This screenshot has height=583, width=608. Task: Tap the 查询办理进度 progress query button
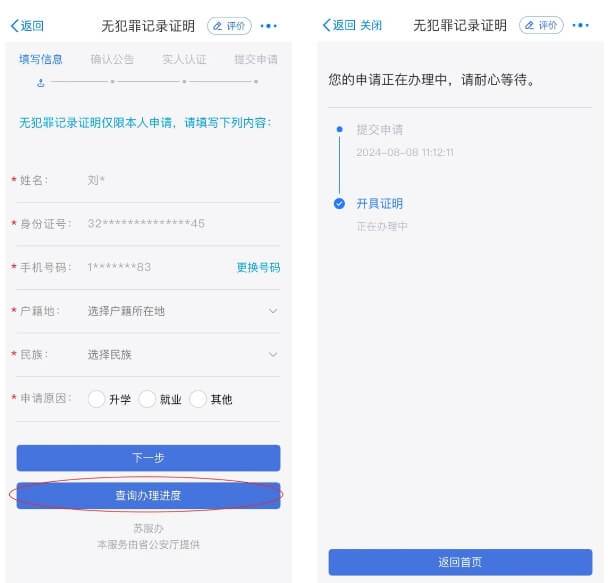pyautogui.click(x=149, y=495)
